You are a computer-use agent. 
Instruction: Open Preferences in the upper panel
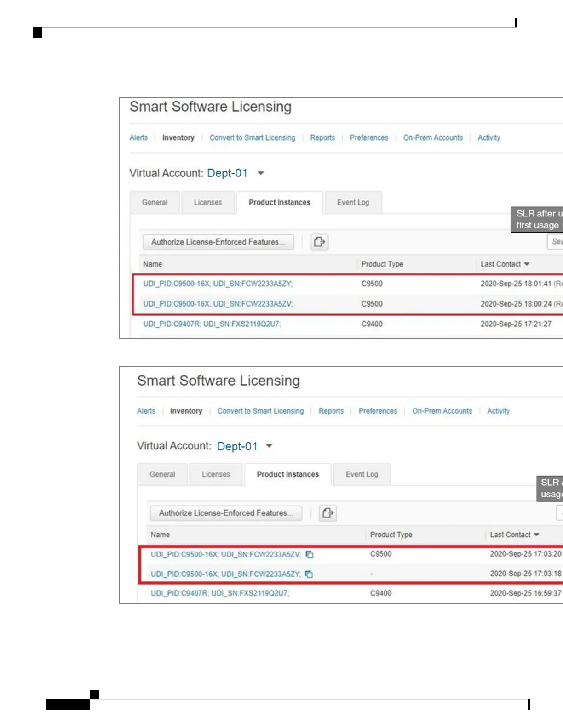point(369,137)
